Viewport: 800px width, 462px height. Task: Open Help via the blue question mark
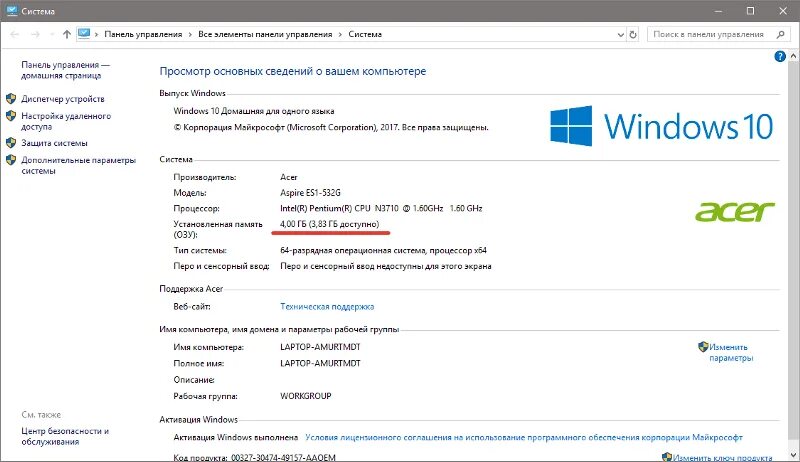pos(780,56)
